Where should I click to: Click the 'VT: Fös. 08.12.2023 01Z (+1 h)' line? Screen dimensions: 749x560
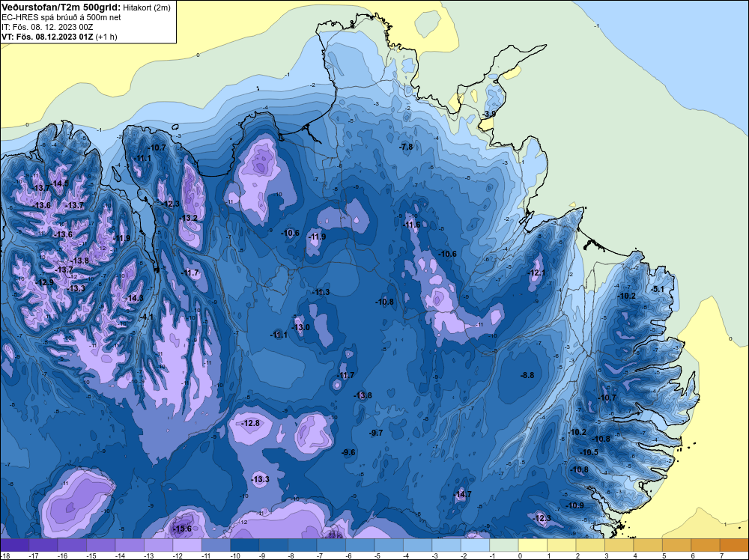coord(59,37)
